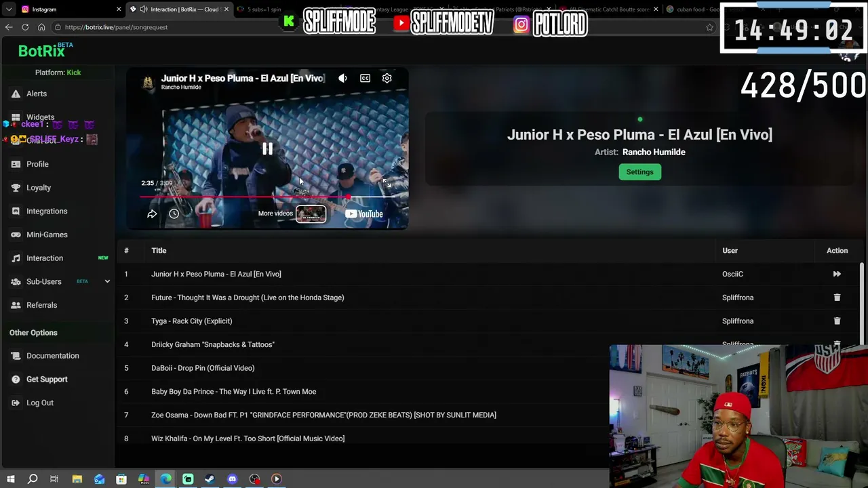
Task: Click the browser back arrow
Action: click(x=9, y=27)
